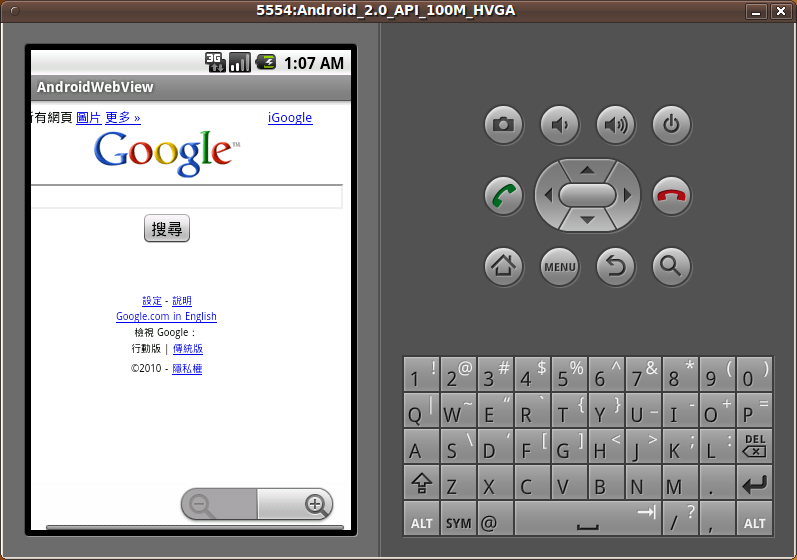Click the 1 key on keyboard
This screenshot has width=797, height=560.
pyautogui.click(x=421, y=374)
